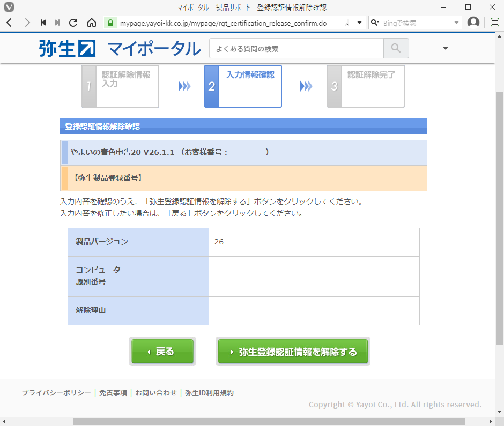Click 弥生登録認証情報を解除する button
The width and height of the screenshot is (504, 426).
coord(293,352)
